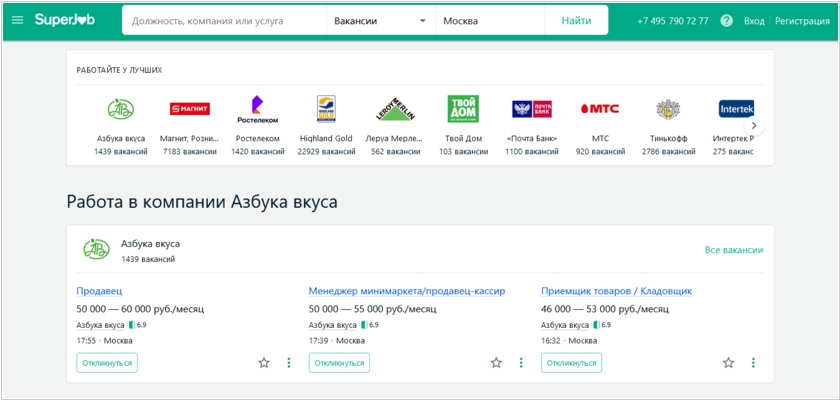Click the Азбука вкуса logo in carousel
840x400 pixels.
[121, 109]
